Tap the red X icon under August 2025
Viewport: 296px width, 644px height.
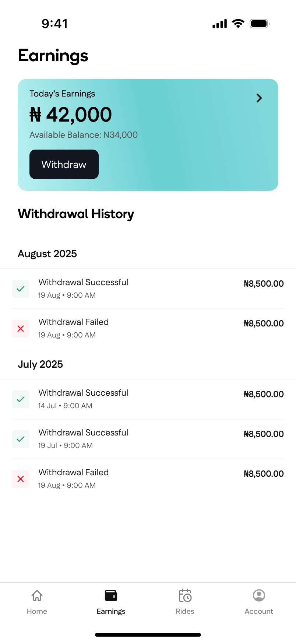coord(21,329)
